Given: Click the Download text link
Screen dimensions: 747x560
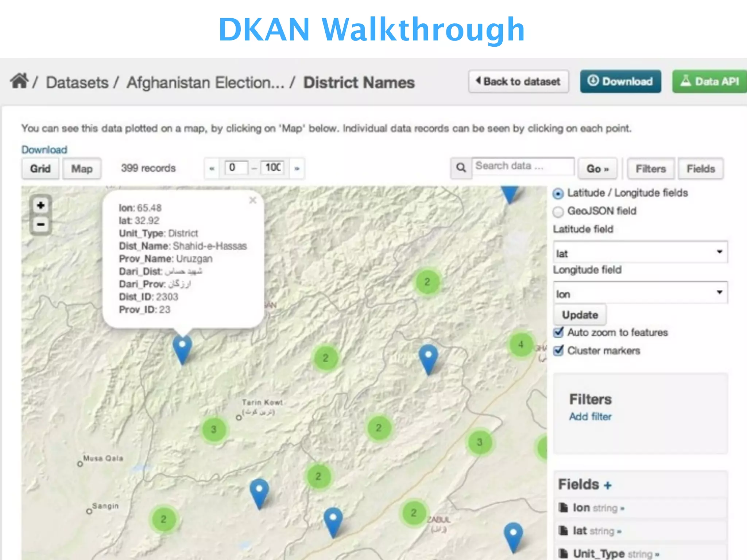Looking at the screenshot, I should click(44, 149).
